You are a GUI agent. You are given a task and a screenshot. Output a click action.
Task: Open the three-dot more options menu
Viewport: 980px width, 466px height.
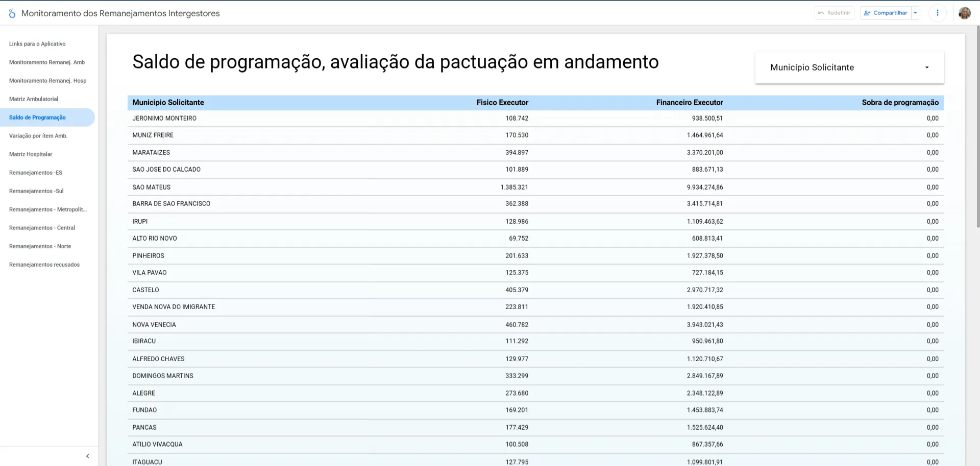[937, 13]
